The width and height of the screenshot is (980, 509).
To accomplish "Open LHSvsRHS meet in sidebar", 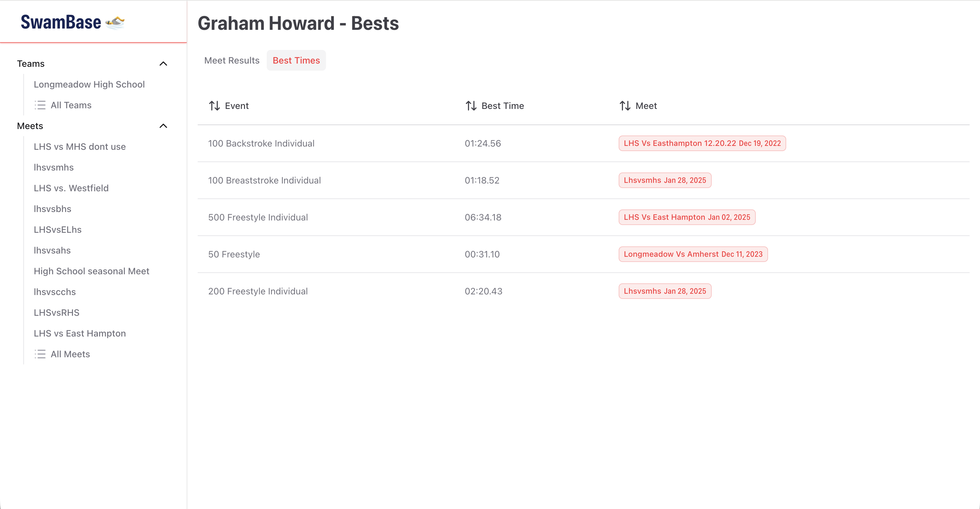I will tap(56, 313).
